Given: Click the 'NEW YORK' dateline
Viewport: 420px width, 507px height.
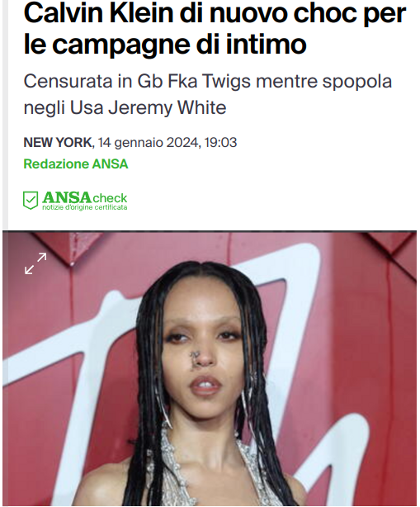Looking at the screenshot, I should pyautogui.click(x=58, y=142).
